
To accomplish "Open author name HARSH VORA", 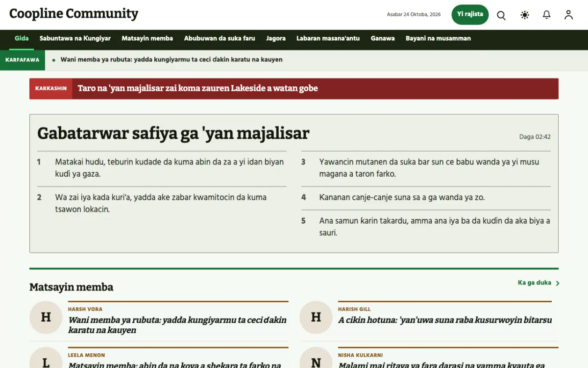I will click(85, 309).
